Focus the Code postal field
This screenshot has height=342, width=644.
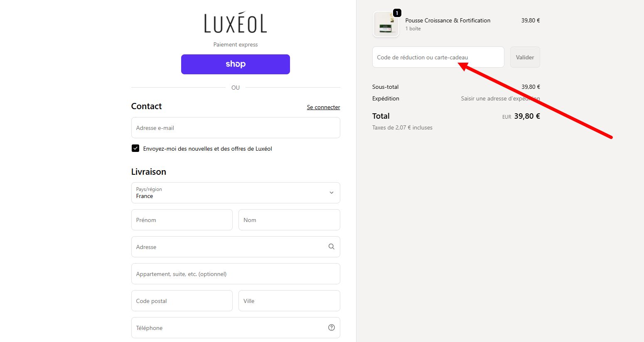182,300
